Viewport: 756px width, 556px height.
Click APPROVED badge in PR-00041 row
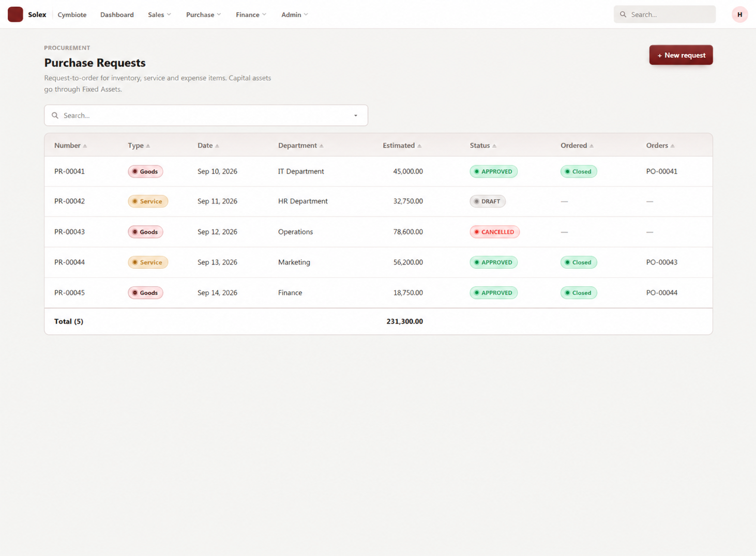[493, 172]
